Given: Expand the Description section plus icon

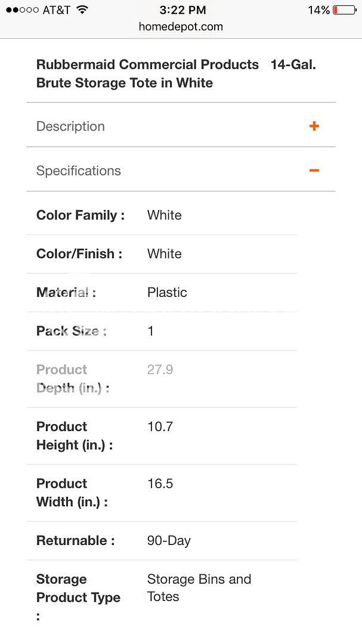Looking at the screenshot, I should 314,126.
